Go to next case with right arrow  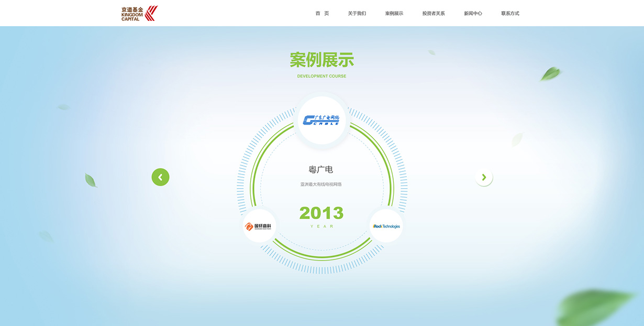(x=484, y=177)
